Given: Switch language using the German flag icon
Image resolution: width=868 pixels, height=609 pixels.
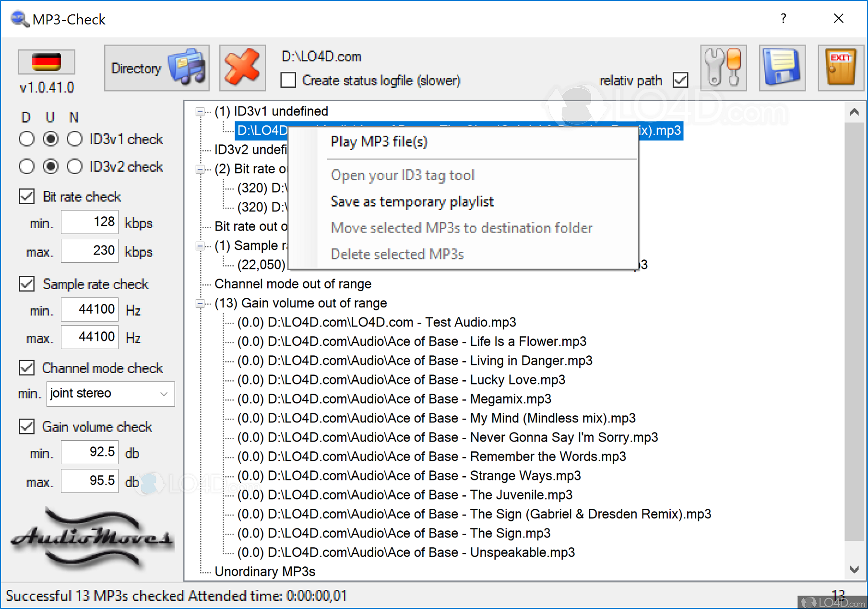Looking at the screenshot, I should click(46, 62).
